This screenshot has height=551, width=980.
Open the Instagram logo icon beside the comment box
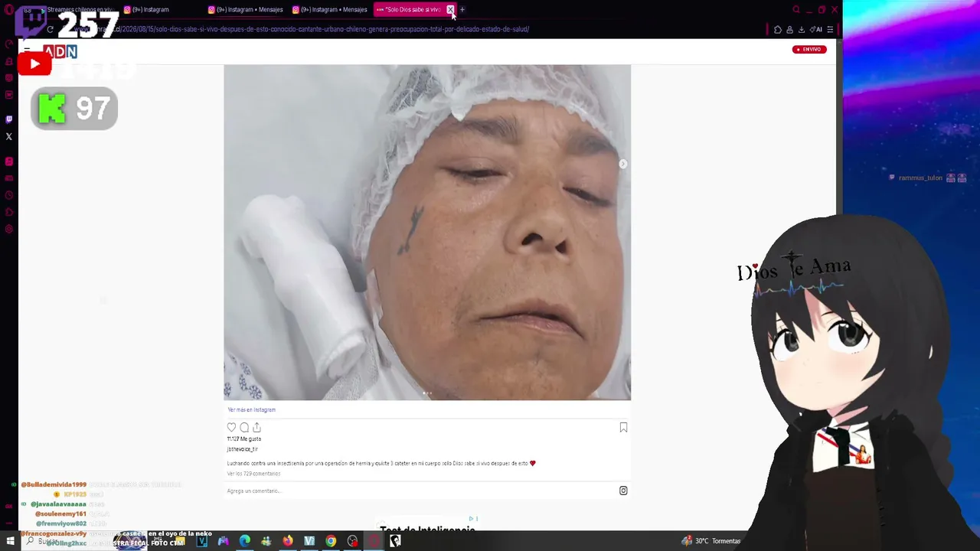click(623, 491)
